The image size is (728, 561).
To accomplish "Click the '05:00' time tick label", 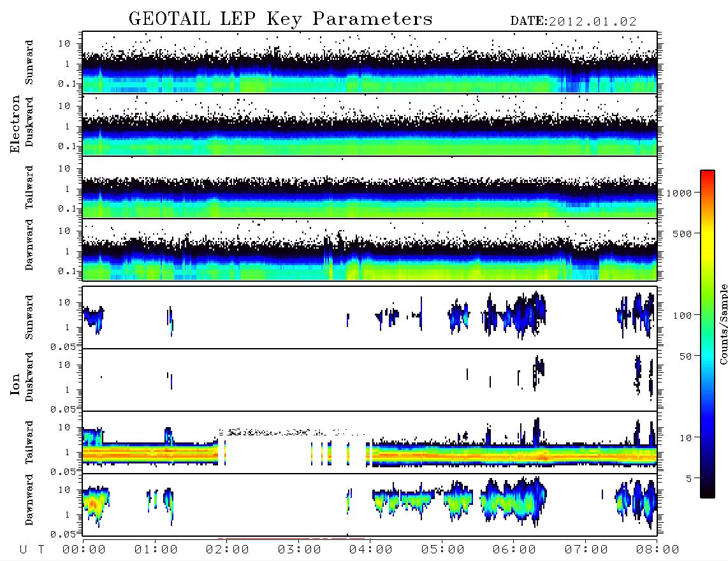I will click(443, 550).
